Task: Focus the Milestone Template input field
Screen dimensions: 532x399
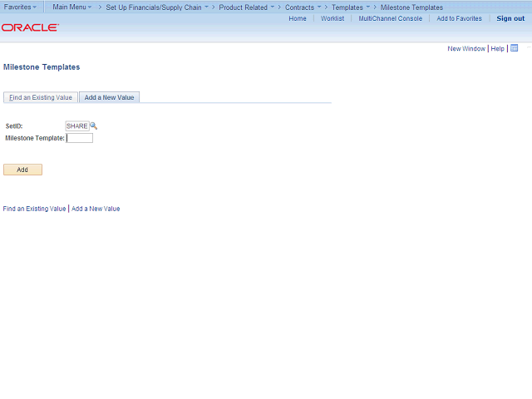Action: [x=80, y=138]
